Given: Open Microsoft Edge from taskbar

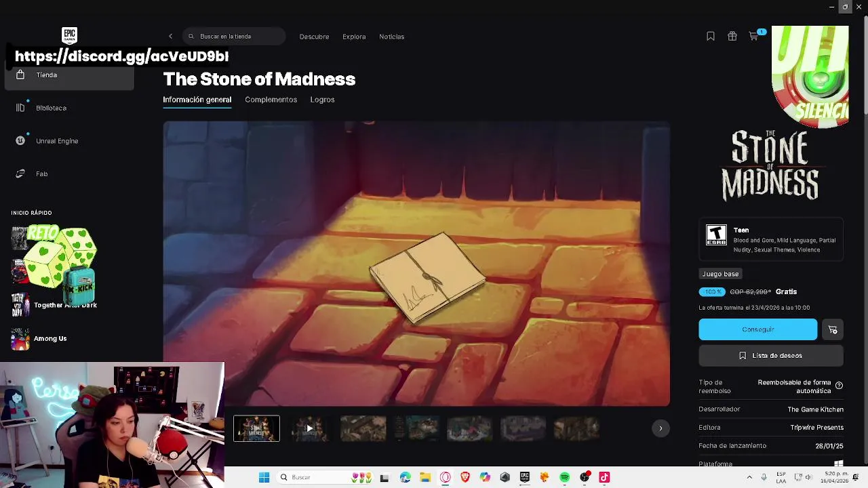Looking at the screenshot, I should point(405,477).
